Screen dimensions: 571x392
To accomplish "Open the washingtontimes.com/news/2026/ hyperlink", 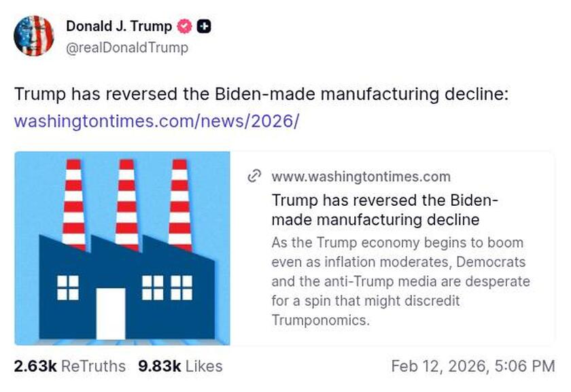I will pos(155,122).
